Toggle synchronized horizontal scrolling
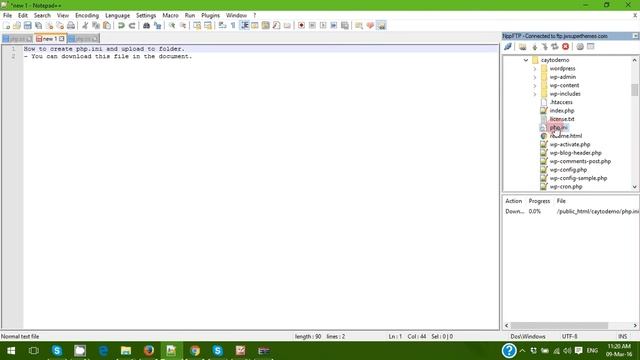The height and width of the screenshot is (360, 640). point(208,25)
